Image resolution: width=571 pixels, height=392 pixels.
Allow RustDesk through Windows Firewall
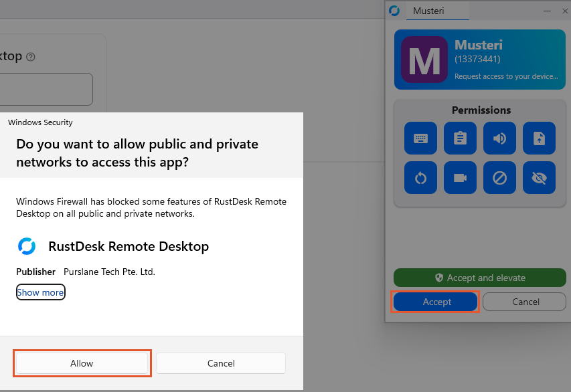point(82,363)
